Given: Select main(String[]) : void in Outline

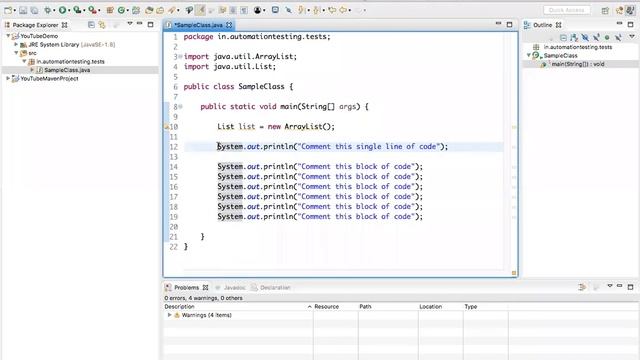Looking at the screenshot, I should (x=578, y=64).
